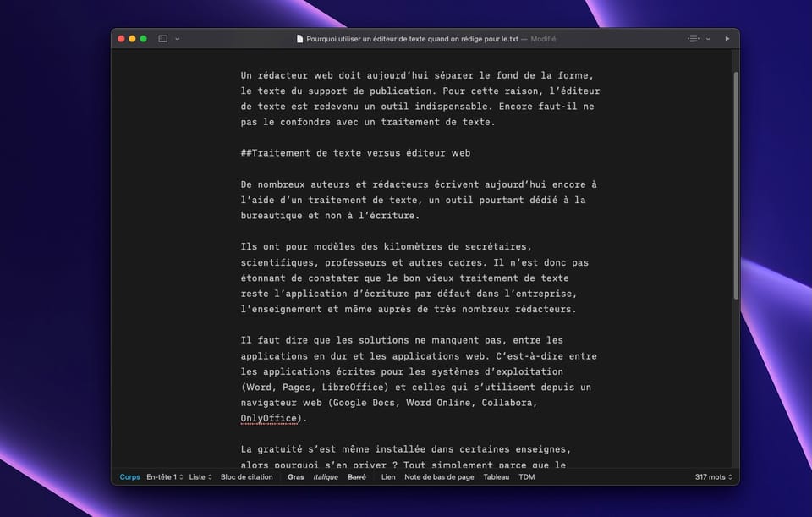812x517 pixels.
Task: Open the Liste style dropdown
Action: pos(200,477)
